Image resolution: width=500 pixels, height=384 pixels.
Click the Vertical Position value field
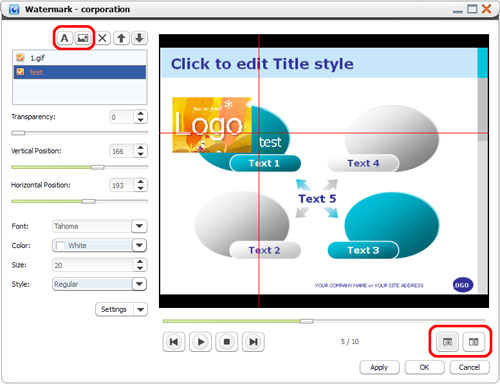[122, 151]
